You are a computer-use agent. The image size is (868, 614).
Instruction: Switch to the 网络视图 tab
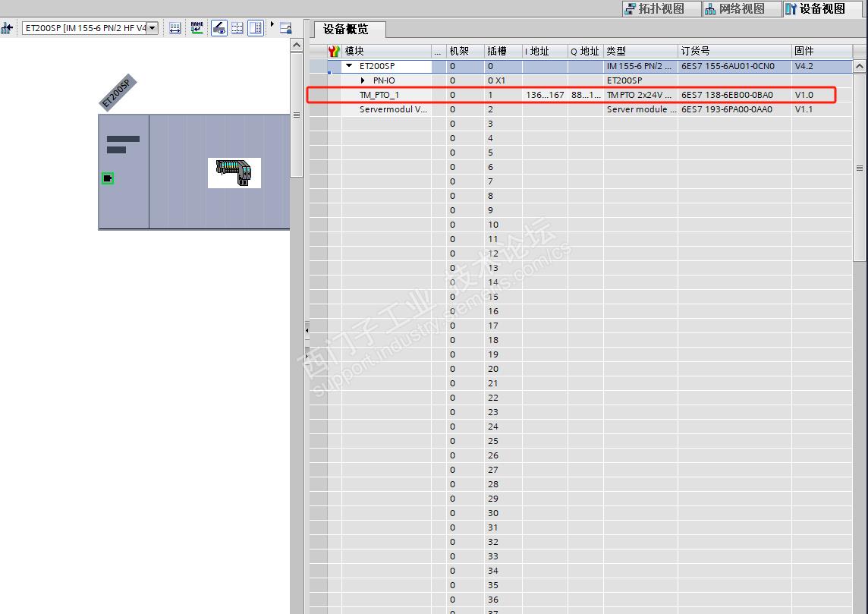[741, 8]
